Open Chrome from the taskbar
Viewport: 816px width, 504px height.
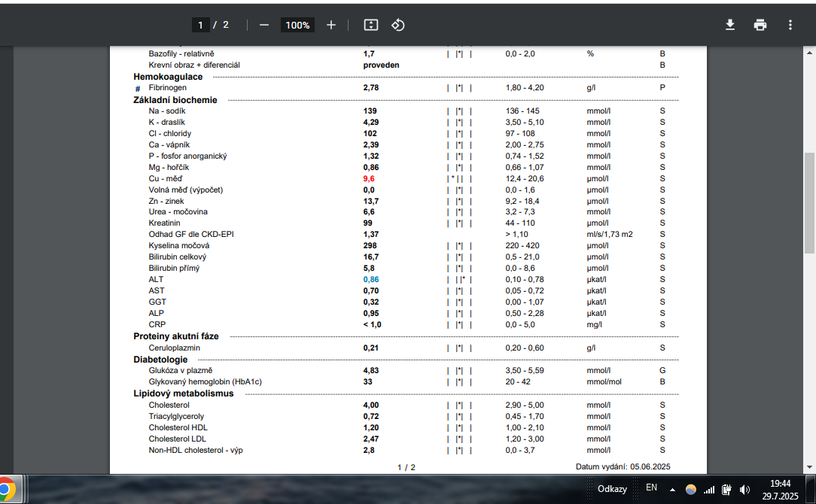pos(6,489)
